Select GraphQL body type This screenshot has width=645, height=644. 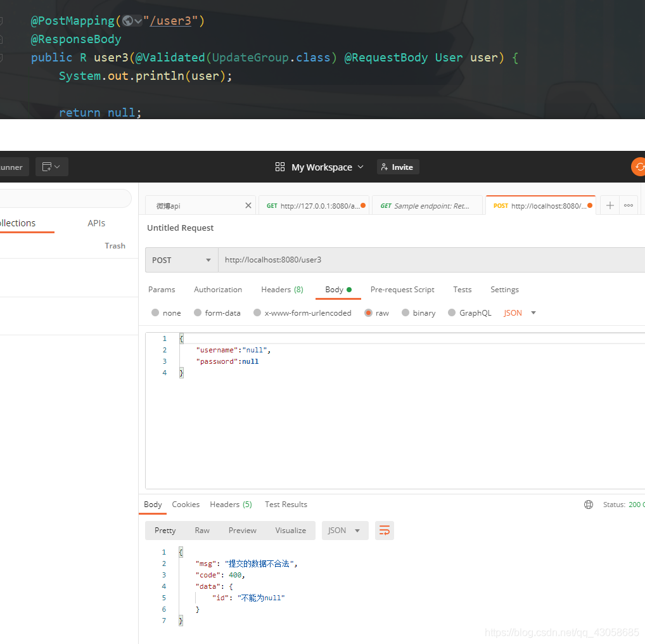coord(452,312)
